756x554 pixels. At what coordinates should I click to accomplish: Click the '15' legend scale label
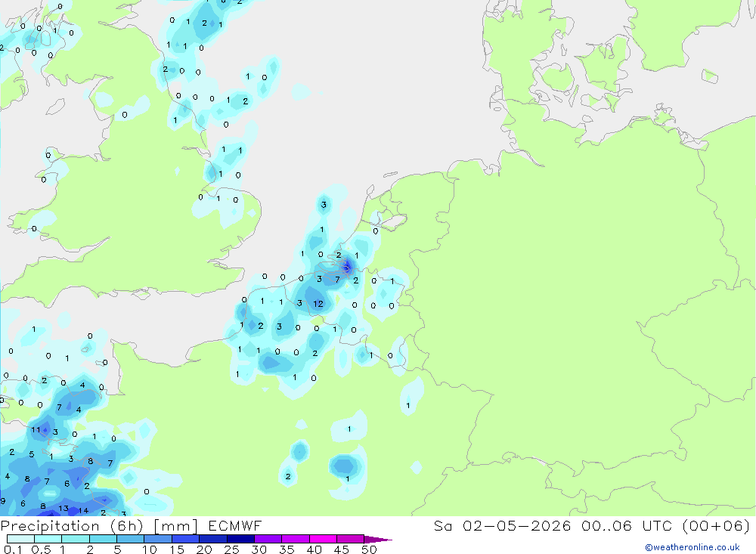point(177,549)
